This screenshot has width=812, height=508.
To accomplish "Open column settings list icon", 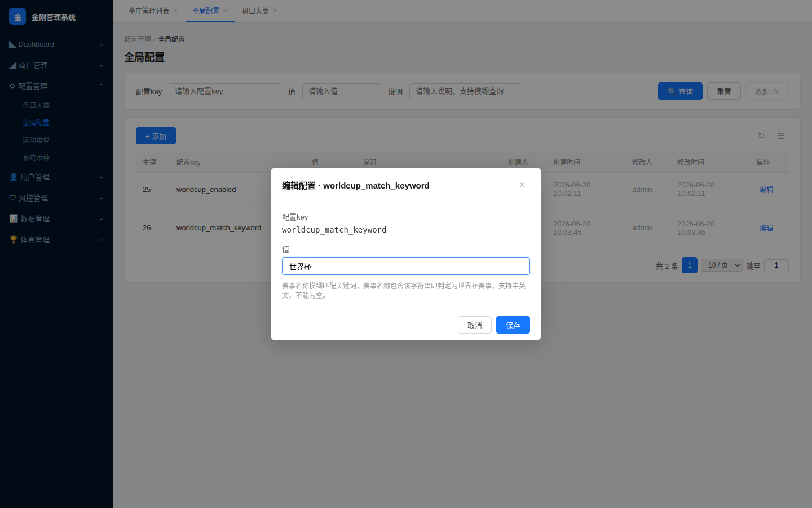I will pyautogui.click(x=780, y=135).
